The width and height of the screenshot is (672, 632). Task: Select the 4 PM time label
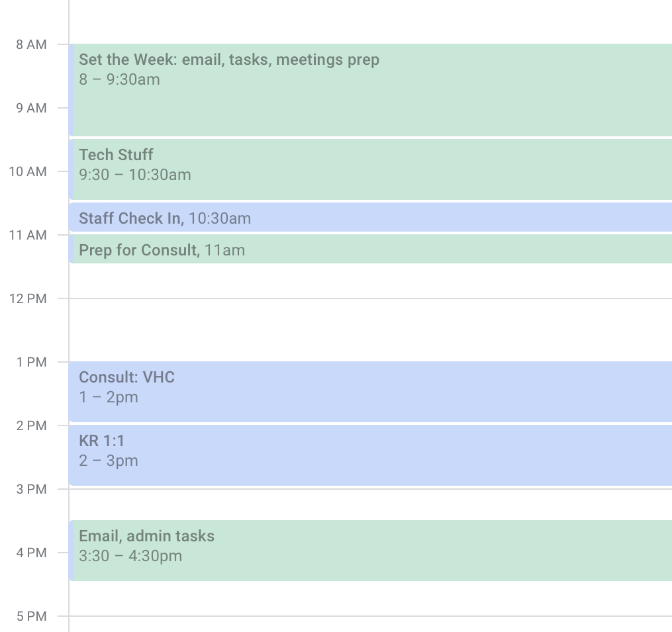point(31,553)
